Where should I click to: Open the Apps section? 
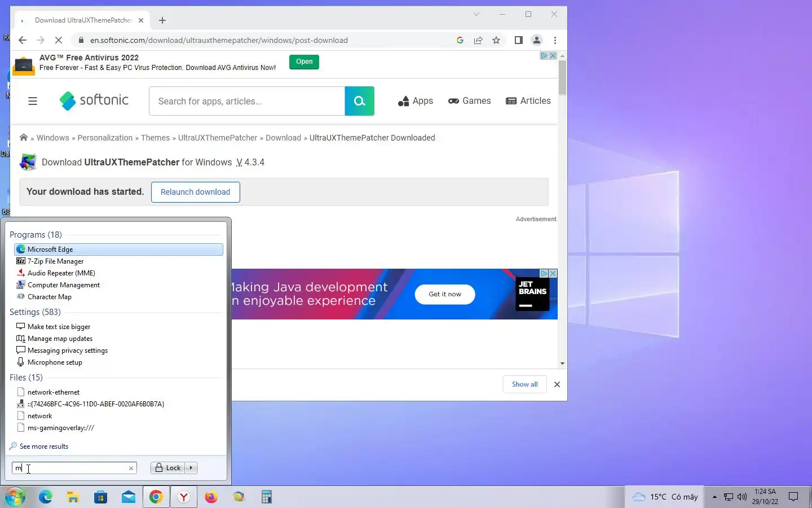416,101
